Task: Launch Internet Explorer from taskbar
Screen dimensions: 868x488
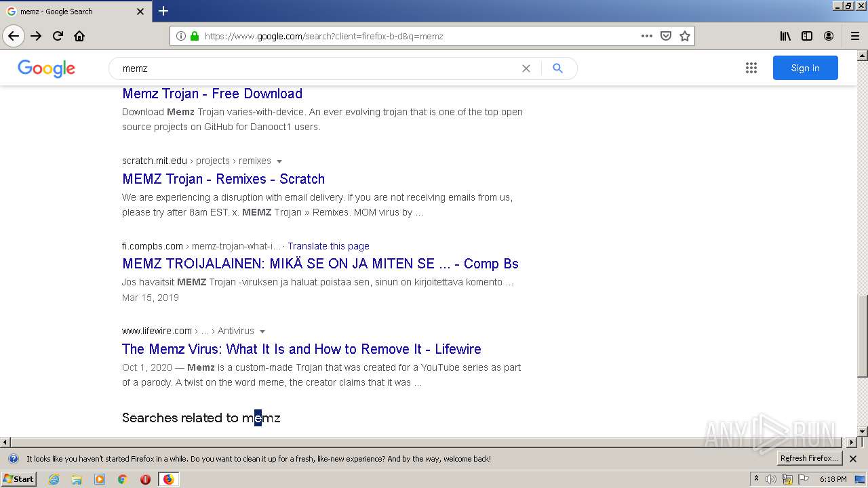Action: click(54, 479)
